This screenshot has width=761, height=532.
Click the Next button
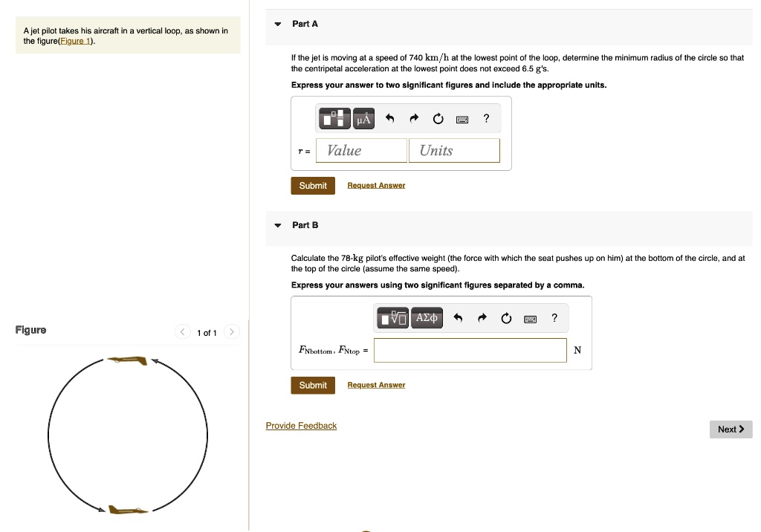click(x=731, y=429)
